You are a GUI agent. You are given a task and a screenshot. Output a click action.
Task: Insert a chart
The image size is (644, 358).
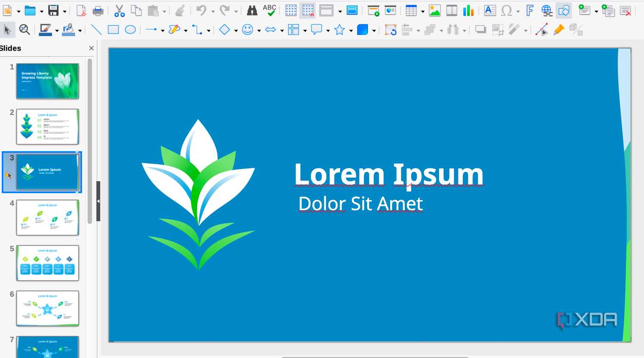pyautogui.click(x=468, y=10)
